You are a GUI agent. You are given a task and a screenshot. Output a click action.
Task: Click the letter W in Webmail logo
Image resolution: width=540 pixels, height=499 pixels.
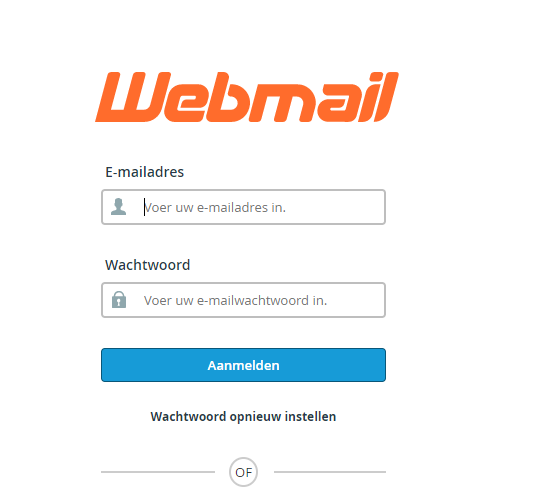tap(133, 97)
